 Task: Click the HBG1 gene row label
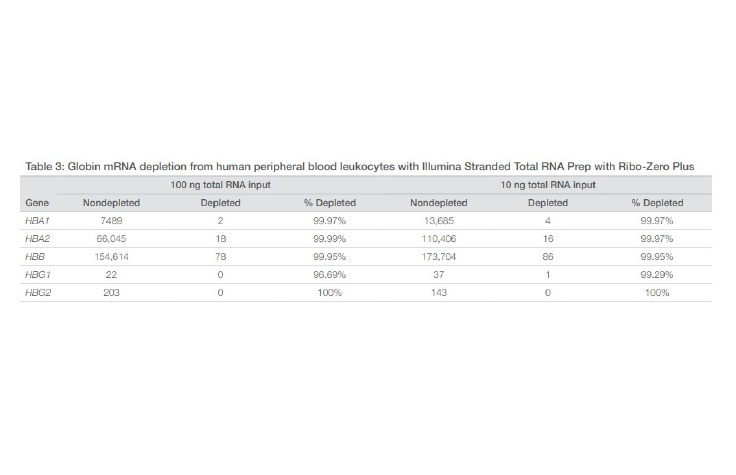pos(38,274)
